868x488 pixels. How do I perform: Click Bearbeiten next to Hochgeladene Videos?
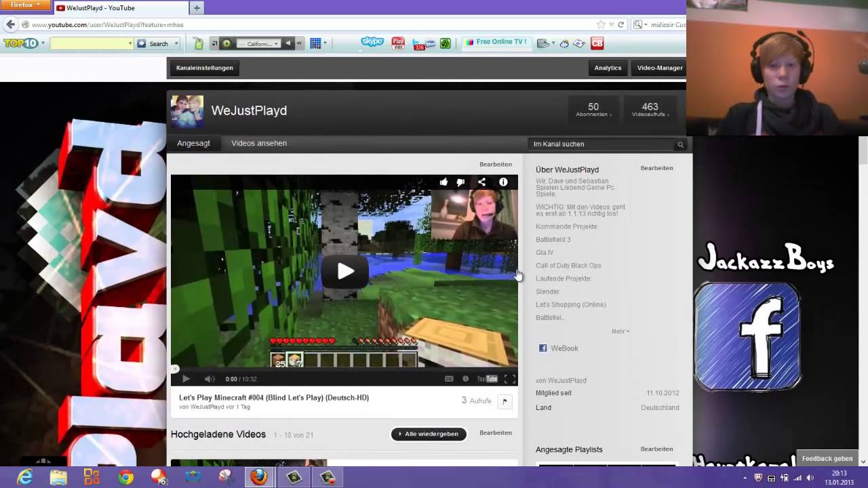(496, 432)
